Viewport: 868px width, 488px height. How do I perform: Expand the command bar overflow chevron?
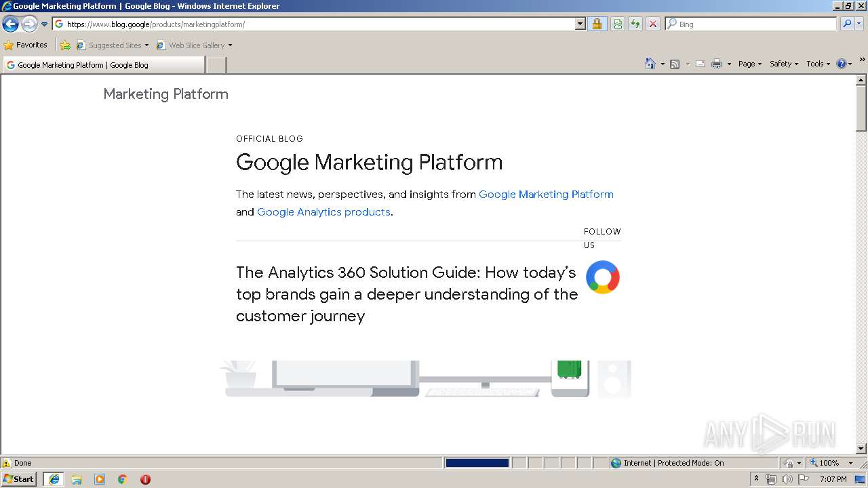point(863,60)
